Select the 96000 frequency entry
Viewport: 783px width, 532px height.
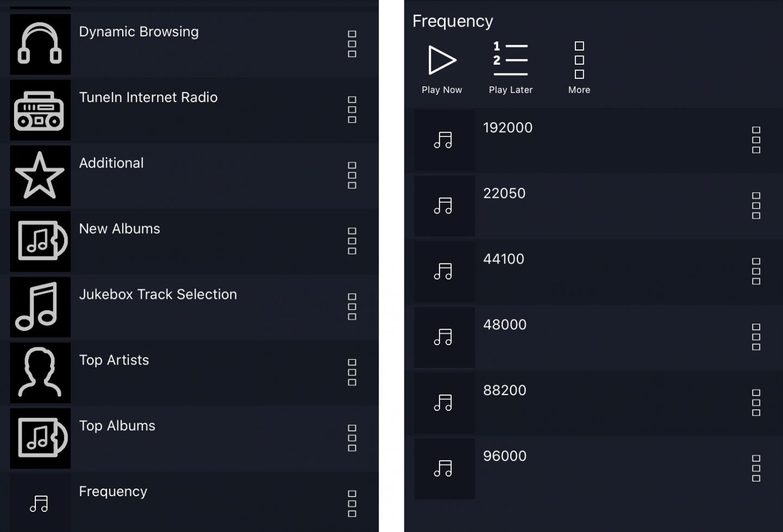(x=505, y=456)
